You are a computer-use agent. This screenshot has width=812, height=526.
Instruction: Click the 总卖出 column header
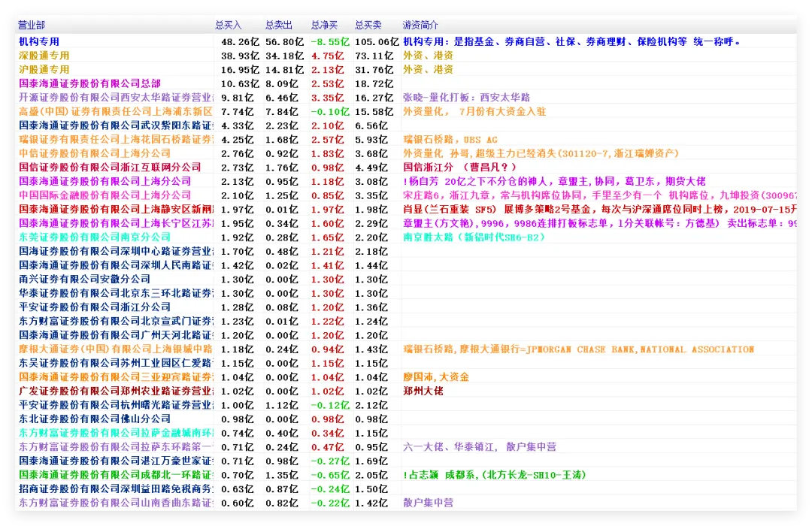(x=279, y=25)
